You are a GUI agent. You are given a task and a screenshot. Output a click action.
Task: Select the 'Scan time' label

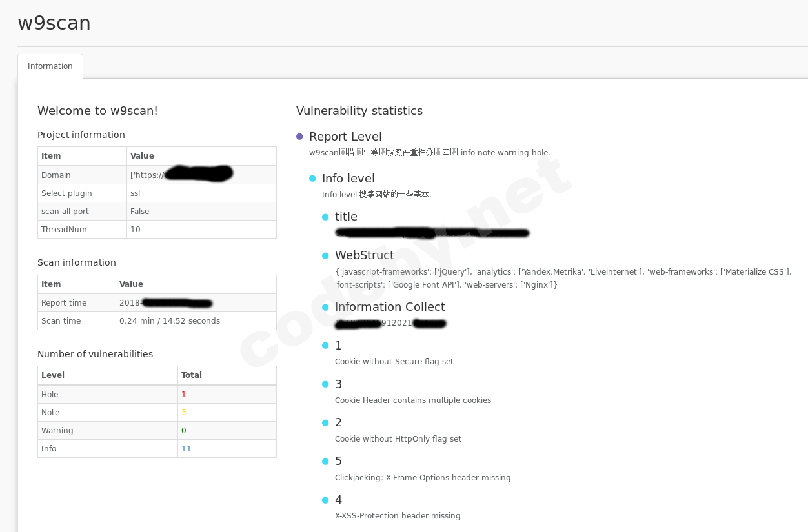(x=61, y=321)
